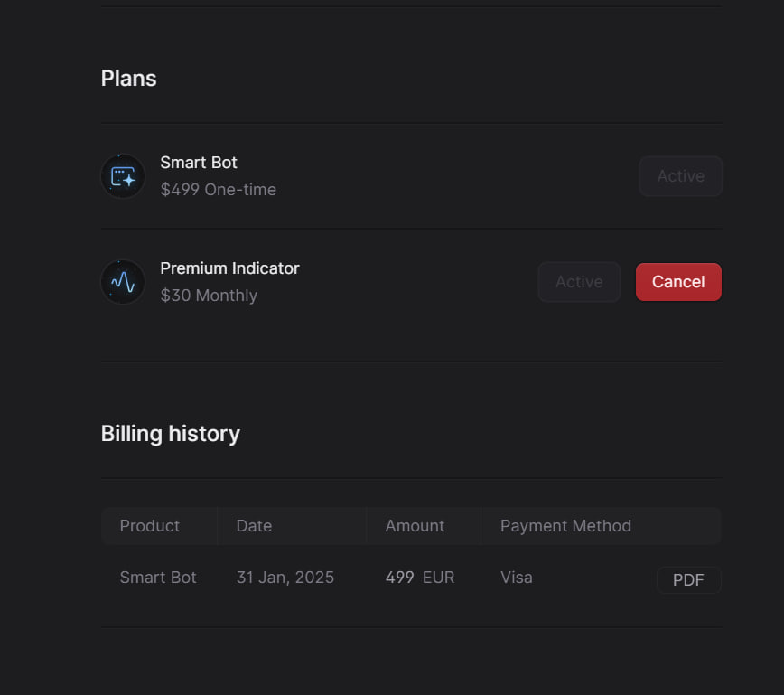Click Premium Indicator's Active status button

(x=579, y=282)
